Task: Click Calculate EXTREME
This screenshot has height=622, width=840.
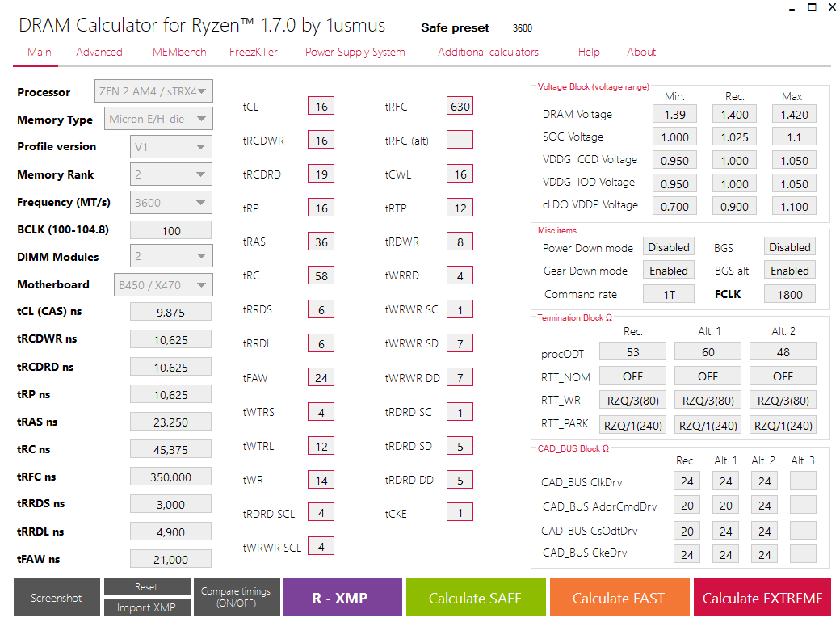Action: 762,597
